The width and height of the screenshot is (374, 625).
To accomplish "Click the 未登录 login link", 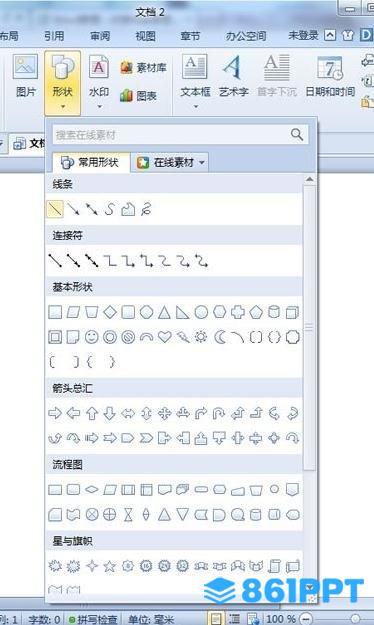I will pyautogui.click(x=303, y=35).
